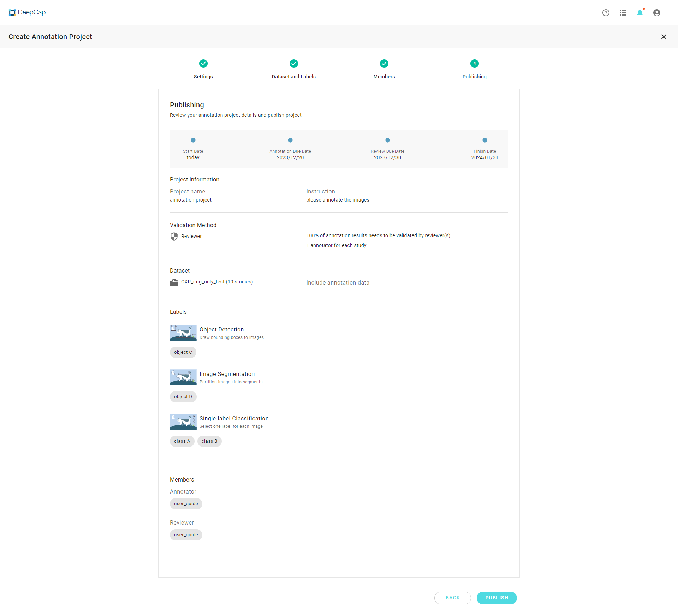Select the Publishing step number 4
This screenshot has width=678, height=616.
coord(475,64)
